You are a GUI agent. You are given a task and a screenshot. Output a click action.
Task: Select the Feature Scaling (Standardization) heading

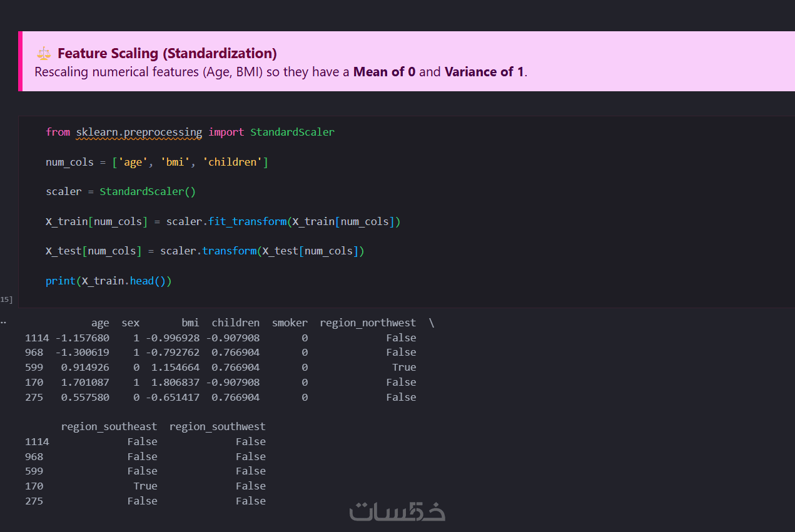click(167, 54)
